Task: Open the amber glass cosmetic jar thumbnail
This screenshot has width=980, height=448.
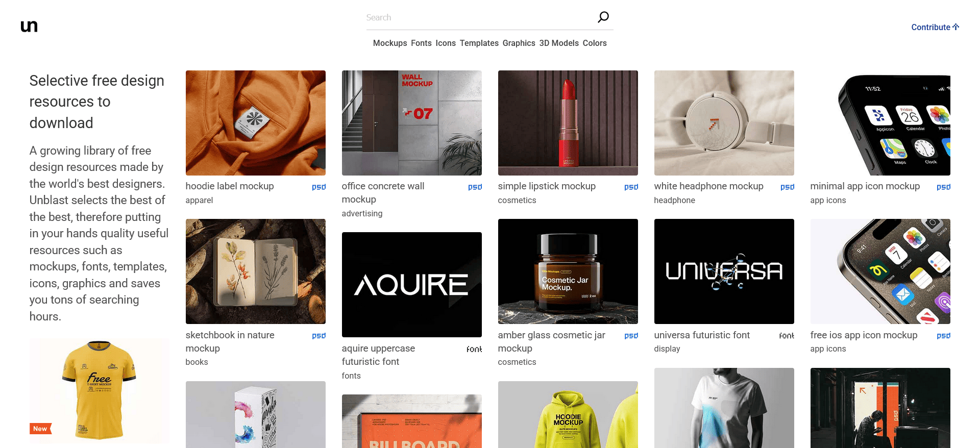Action: (x=568, y=271)
